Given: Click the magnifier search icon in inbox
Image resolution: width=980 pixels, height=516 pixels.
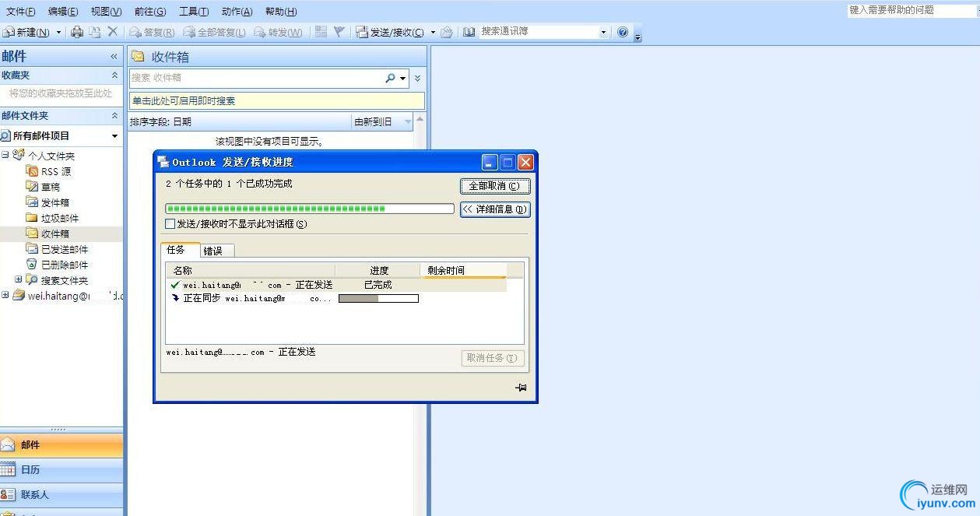Looking at the screenshot, I should [390, 78].
